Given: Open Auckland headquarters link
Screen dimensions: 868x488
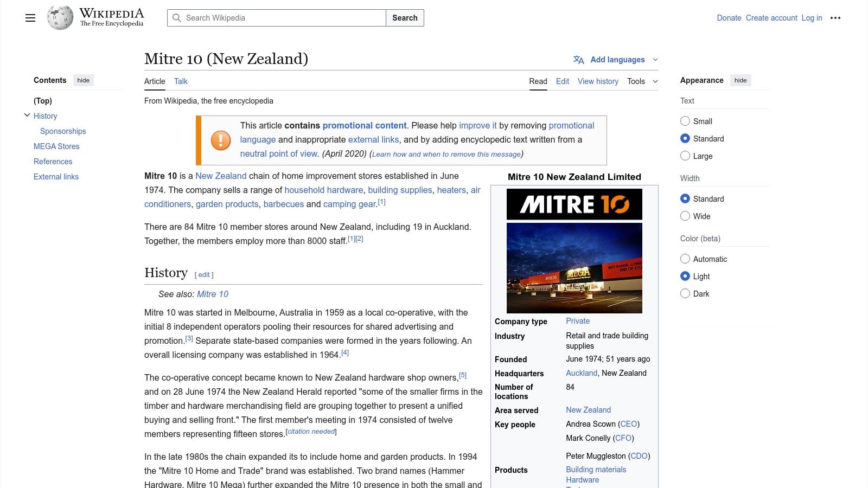Looking at the screenshot, I should tap(582, 373).
